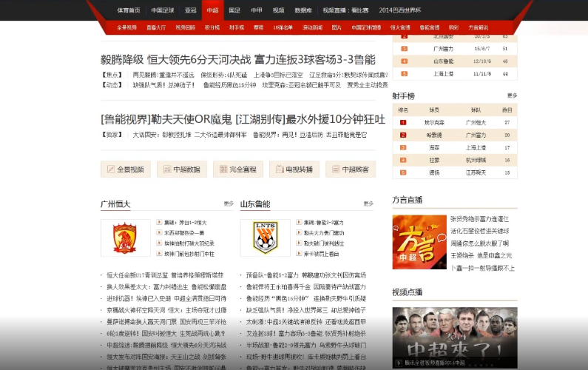
Task: Expand 更多 beside 射手榜 scorer table
Action: coord(512,95)
